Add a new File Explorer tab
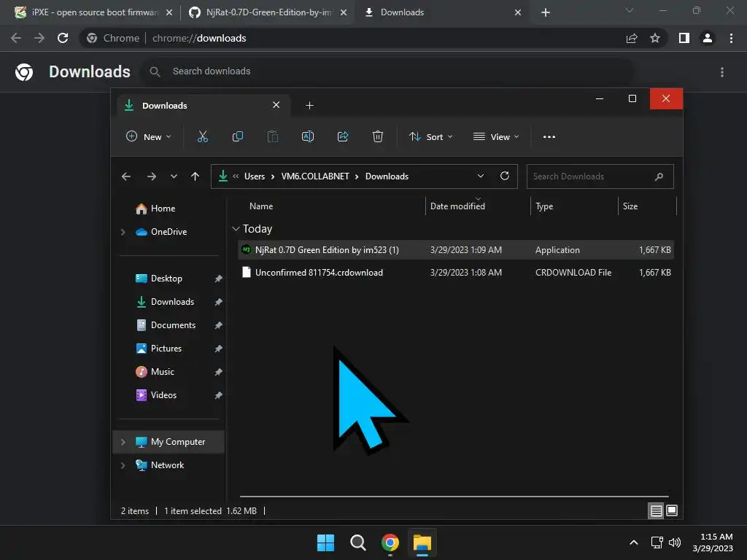This screenshot has width=747, height=560. click(x=309, y=105)
